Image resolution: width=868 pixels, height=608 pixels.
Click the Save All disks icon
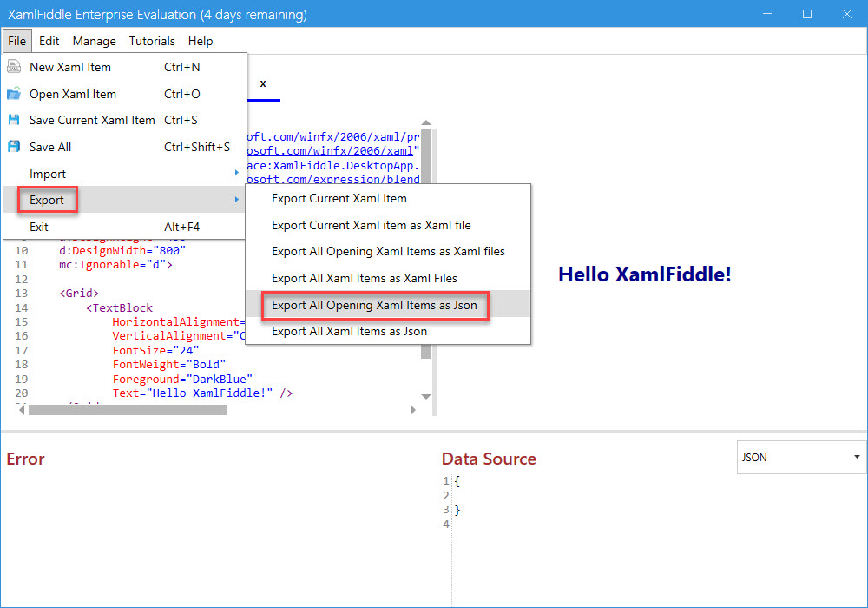pyautogui.click(x=14, y=147)
